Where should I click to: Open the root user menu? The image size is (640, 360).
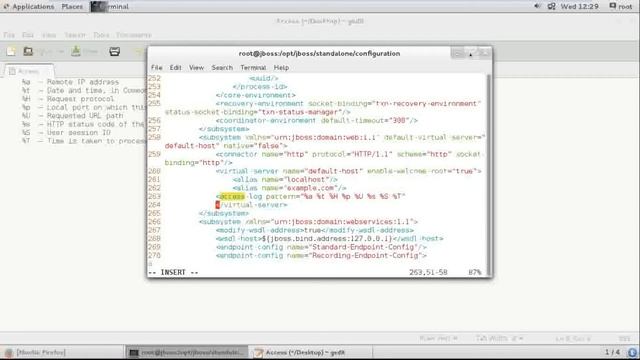[621, 7]
